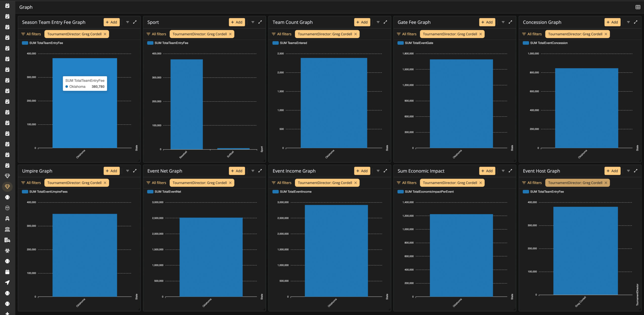Select the hockey mask sidebar icon

pyautogui.click(x=7, y=208)
